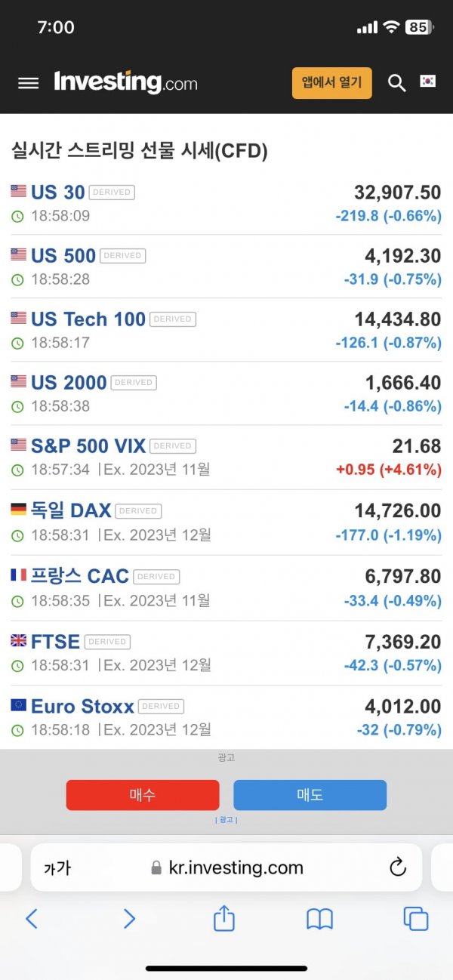Open the US Tech 100 link
453x980 pixels.
[x=88, y=319]
